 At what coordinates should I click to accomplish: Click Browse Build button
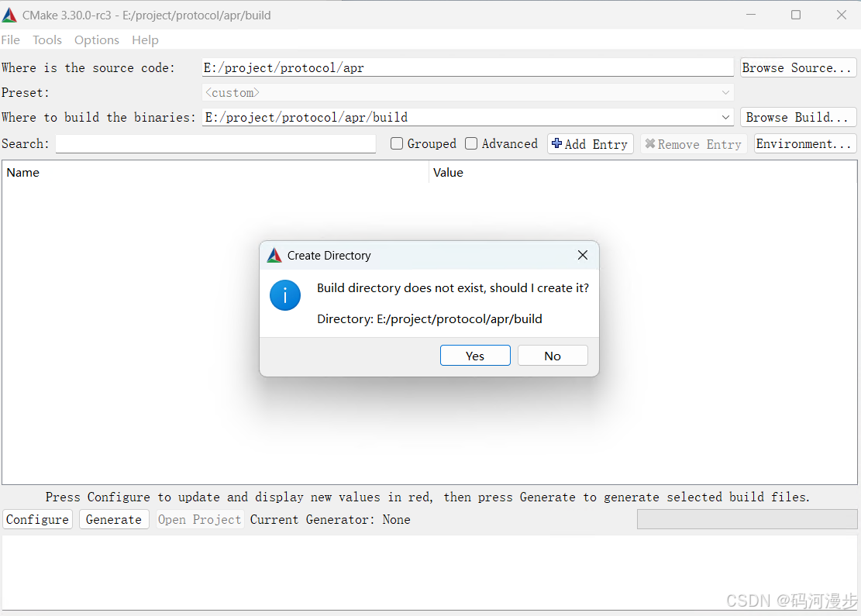point(798,118)
